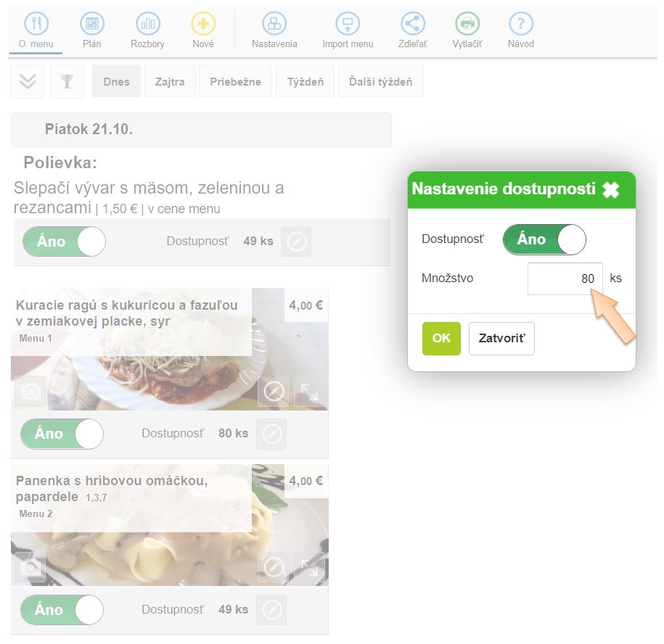
Task: Click the filter funnel icon
Action: click(67, 81)
